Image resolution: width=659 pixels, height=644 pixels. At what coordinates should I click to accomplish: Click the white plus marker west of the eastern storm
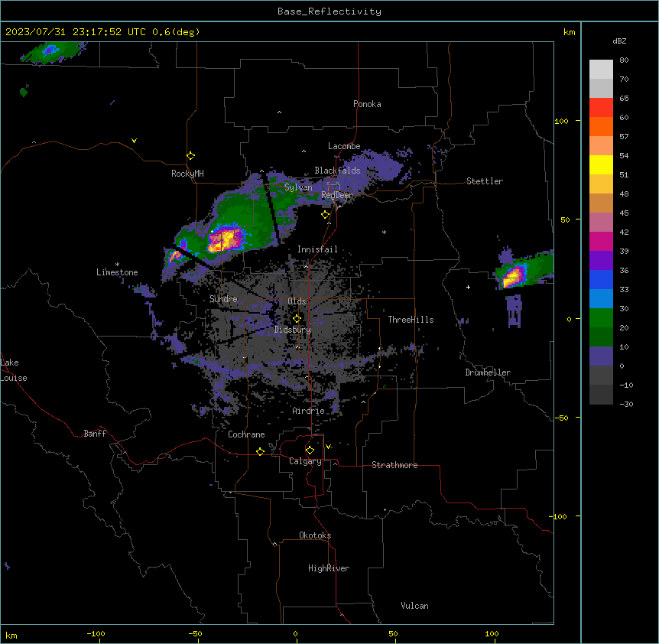coord(468,287)
